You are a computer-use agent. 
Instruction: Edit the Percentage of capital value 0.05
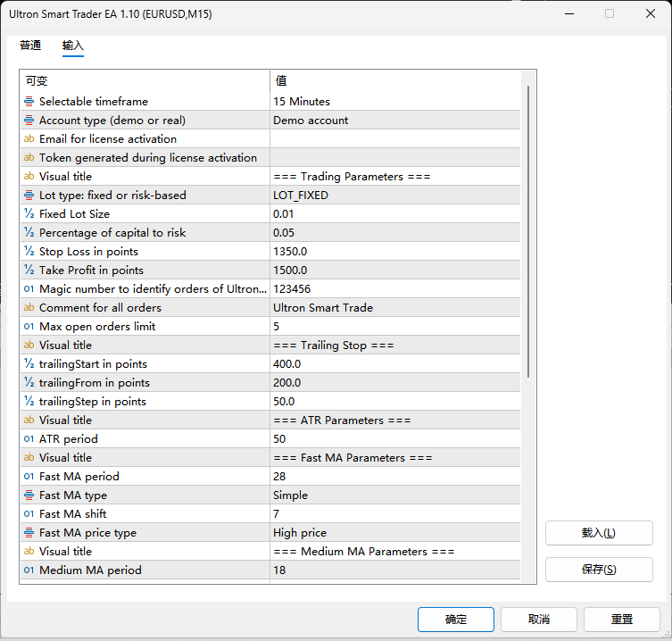coord(395,233)
